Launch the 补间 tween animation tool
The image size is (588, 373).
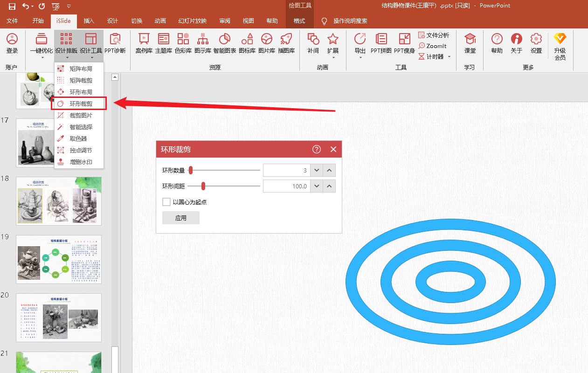point(313,43)
